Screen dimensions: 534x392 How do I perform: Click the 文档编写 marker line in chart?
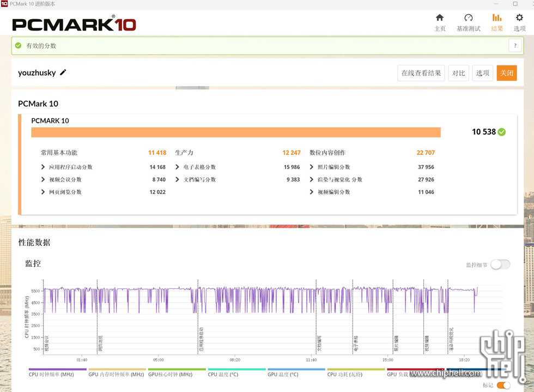pos(316,317)
